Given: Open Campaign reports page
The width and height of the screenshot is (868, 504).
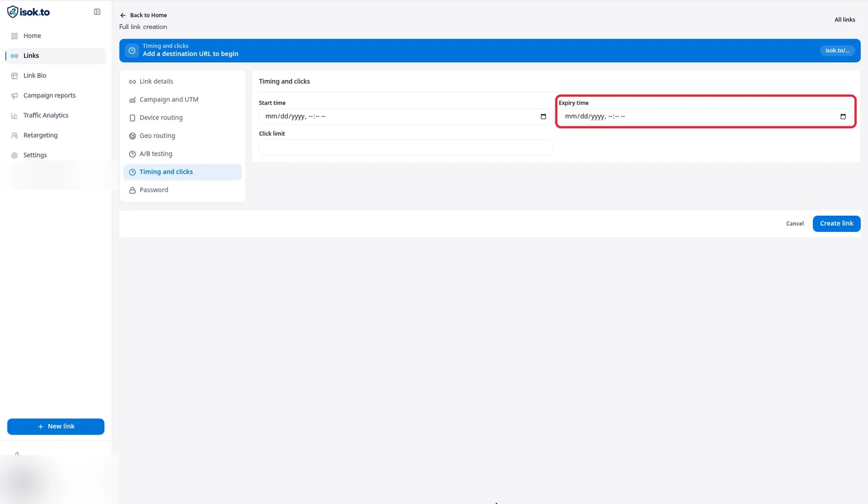Looking at the screenshot, I should point(56,95).
